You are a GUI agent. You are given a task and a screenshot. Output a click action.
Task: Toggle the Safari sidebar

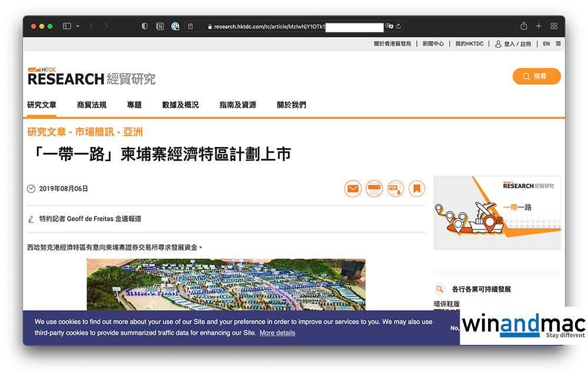(66, 26)
